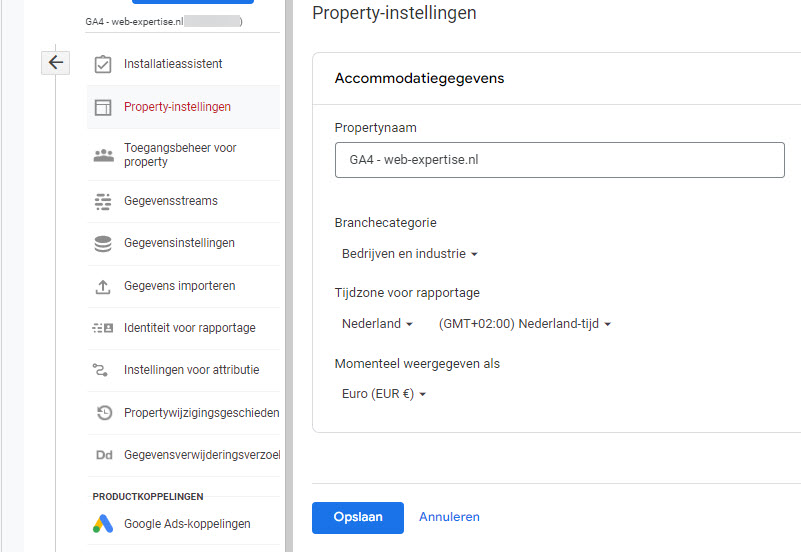This screenshot has height=552, width=801.
Task: Click the Tijdzone voor rapportage label
Action: pos(407,293)
